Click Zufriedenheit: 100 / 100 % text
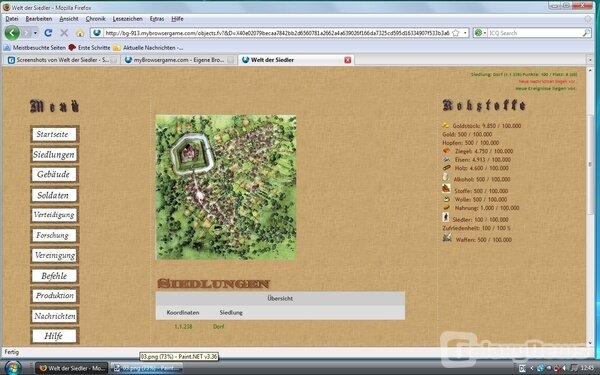This screenshot has width=600, height=375. [476, 228]
